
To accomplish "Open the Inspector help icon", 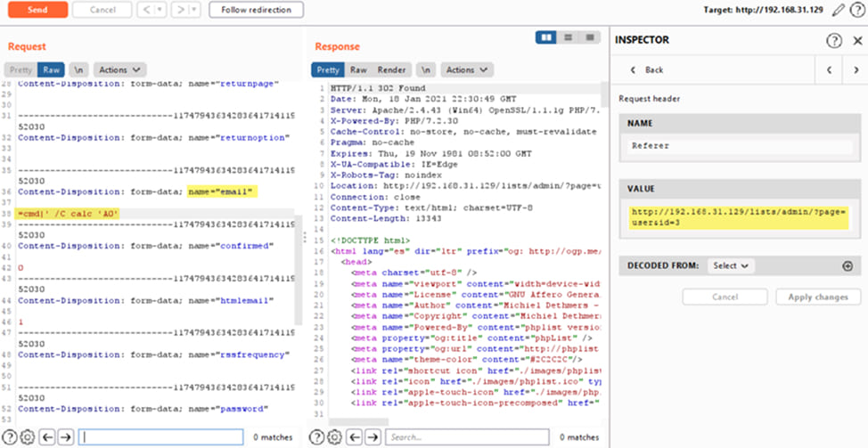I will pyautogui.click(x=834, y=40).
